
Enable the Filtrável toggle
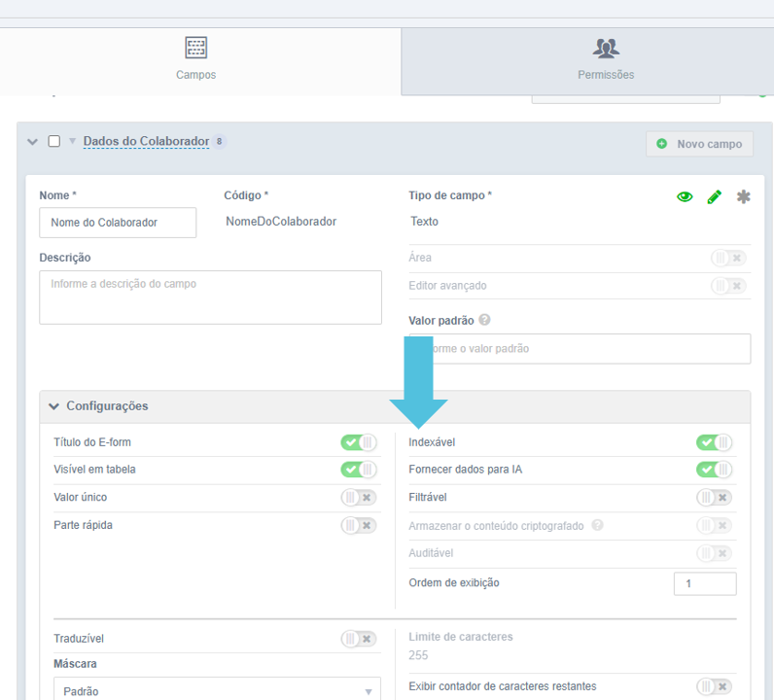pos(714,498)
